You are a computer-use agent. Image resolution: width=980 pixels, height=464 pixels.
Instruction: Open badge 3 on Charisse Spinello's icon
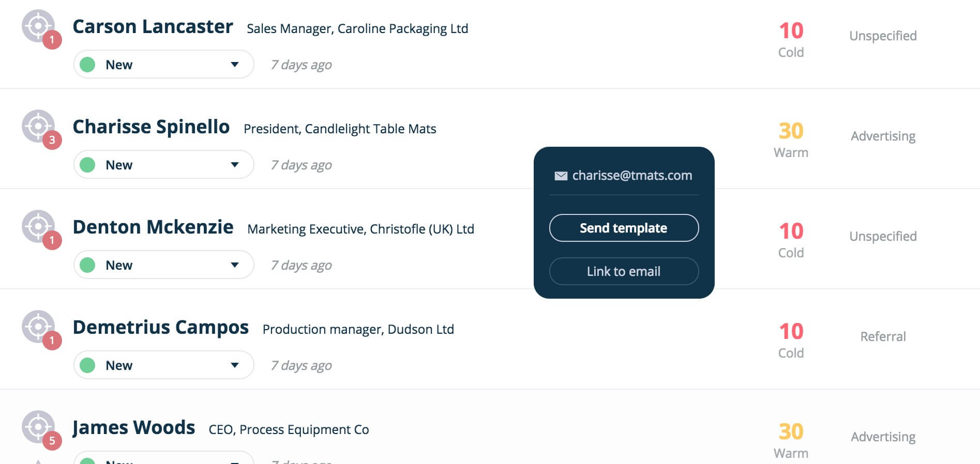coord(52,140)
